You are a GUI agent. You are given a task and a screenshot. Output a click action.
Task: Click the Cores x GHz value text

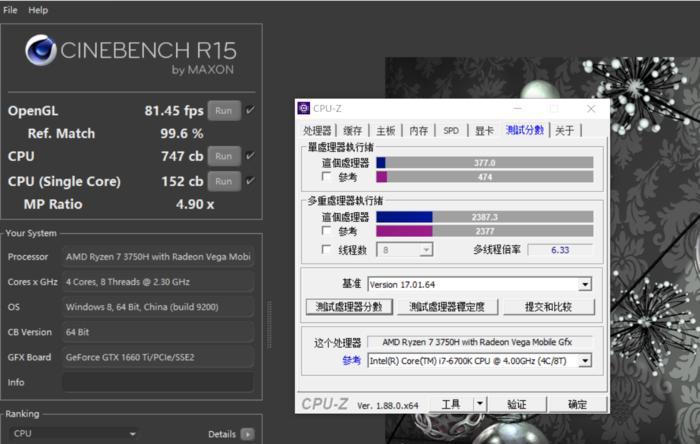[128, 282]
